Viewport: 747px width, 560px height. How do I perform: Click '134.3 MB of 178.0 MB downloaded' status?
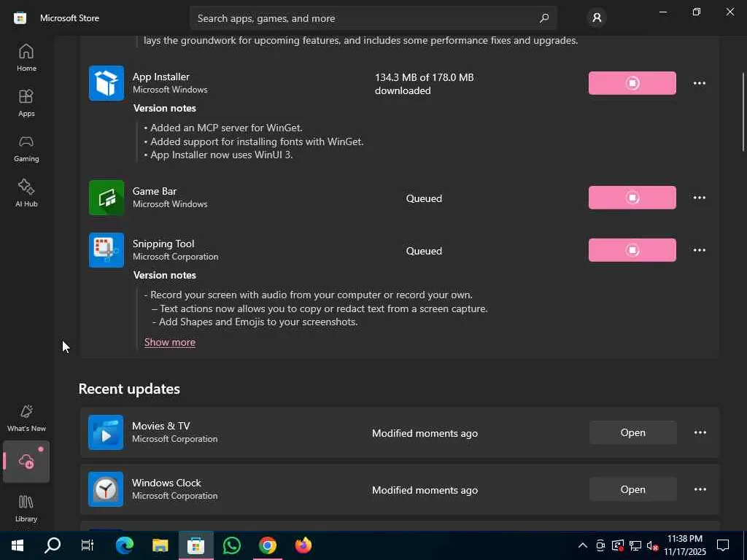pos(424,84)
